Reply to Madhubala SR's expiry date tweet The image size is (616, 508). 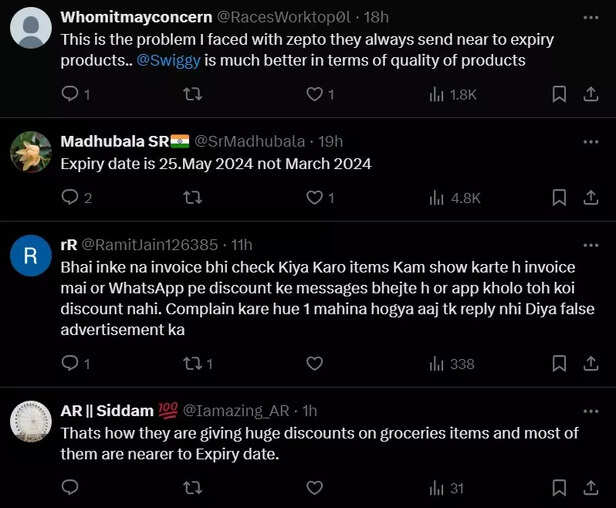(70, 198)
